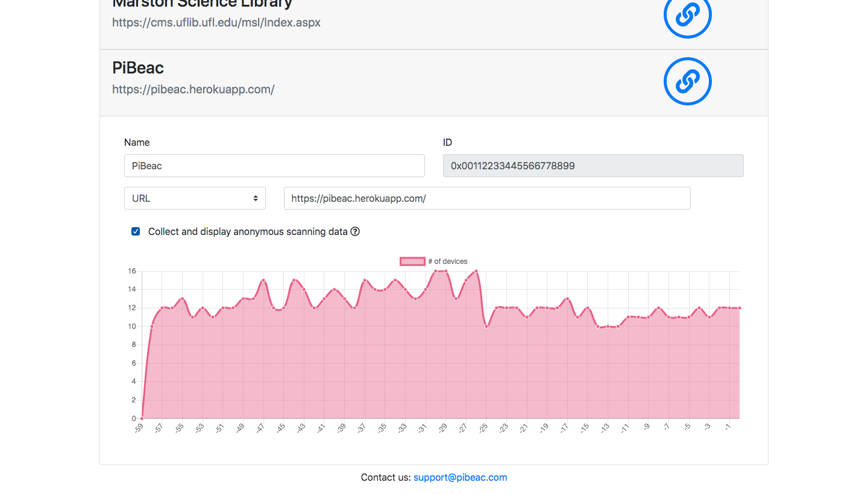Click the chart dip point at -25

pos(486,327)
